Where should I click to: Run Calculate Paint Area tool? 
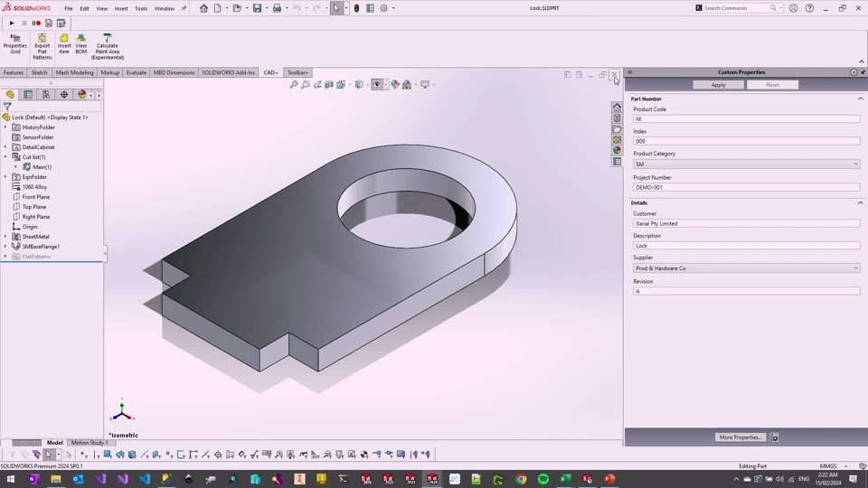pos(107,40)
